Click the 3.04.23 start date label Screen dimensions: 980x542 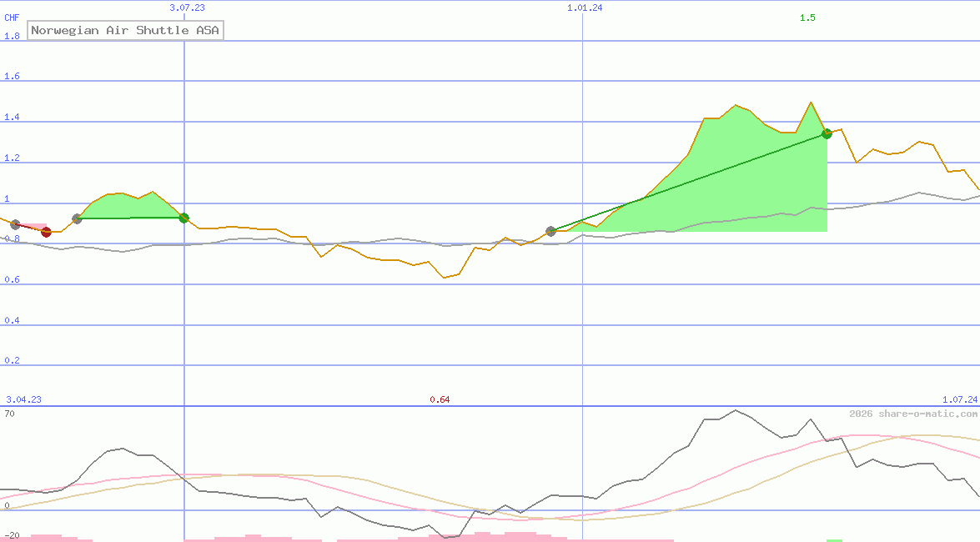[x=23, y=400]
